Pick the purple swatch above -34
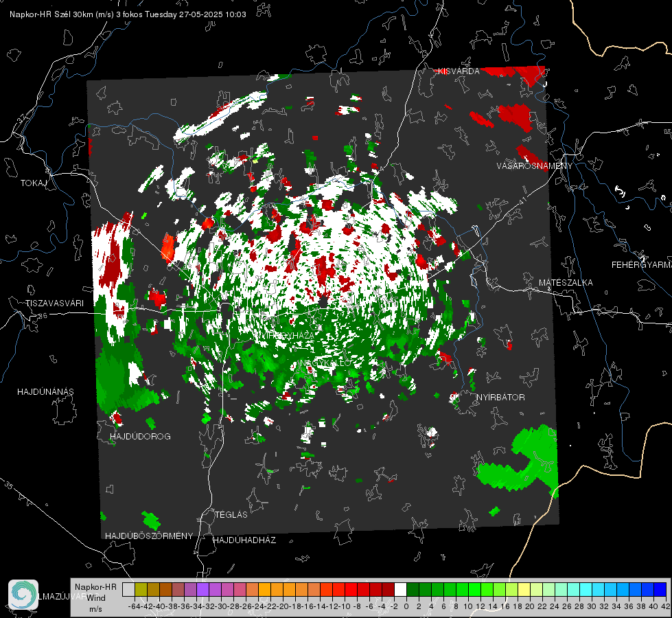 tap(202, 590)
